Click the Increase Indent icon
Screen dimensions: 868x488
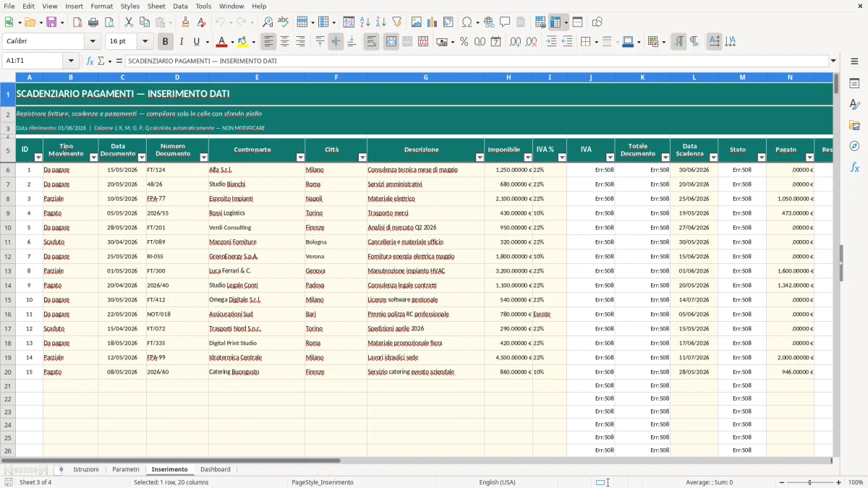point(551,42)
